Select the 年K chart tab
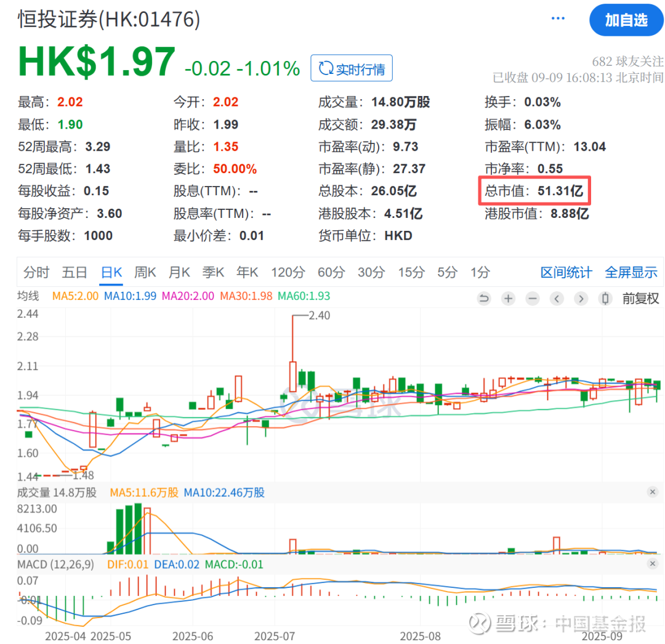Screen dimensions: 665x644 coord(248,272)
